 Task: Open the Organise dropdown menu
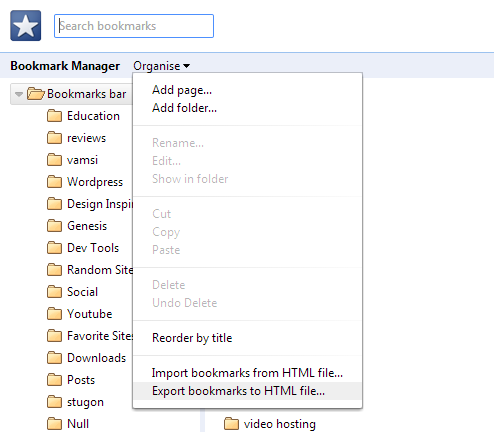162,66
